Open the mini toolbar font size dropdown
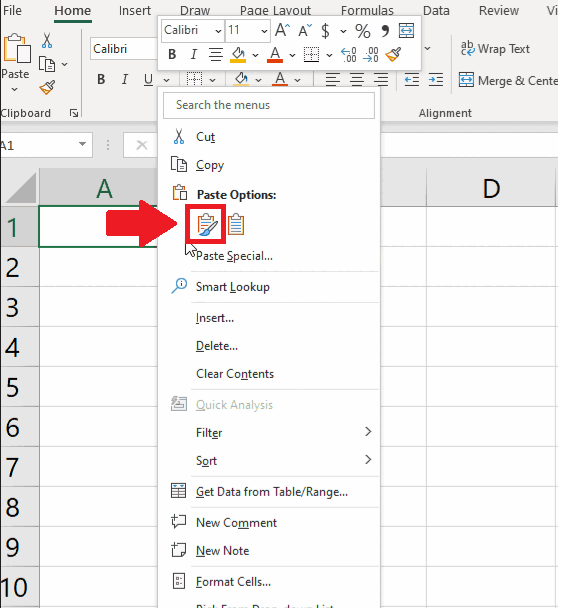The image size is (565, 608). [264, 31]
